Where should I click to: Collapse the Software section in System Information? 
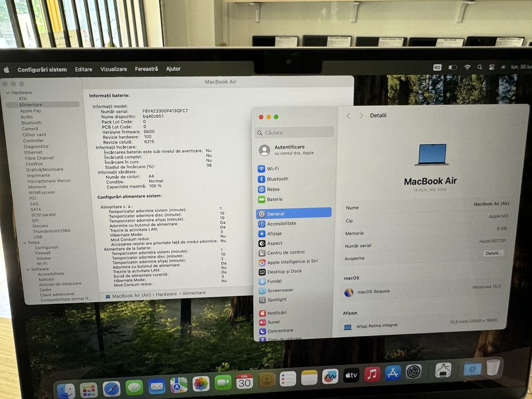pos(28,269)
